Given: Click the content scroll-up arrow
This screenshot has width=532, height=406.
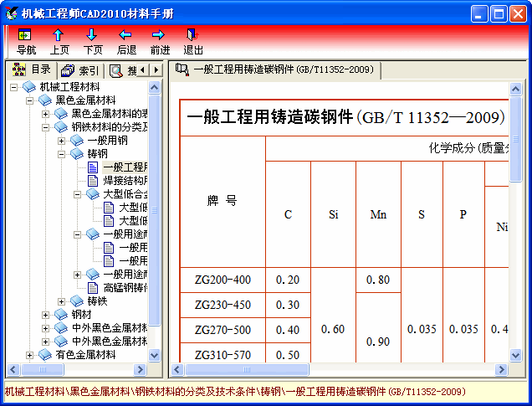Looking at the screenshot, I should pyautogui.click(x=516, y=89).
